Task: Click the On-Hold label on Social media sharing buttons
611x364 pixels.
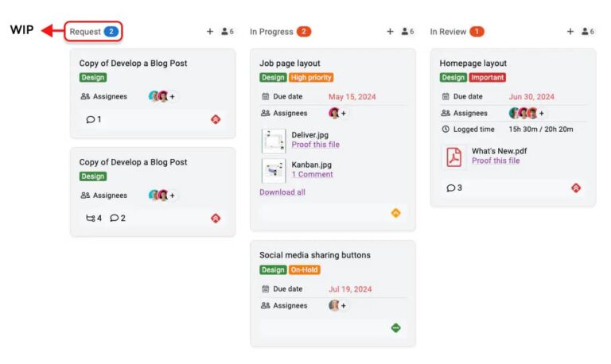Action: 305,269
